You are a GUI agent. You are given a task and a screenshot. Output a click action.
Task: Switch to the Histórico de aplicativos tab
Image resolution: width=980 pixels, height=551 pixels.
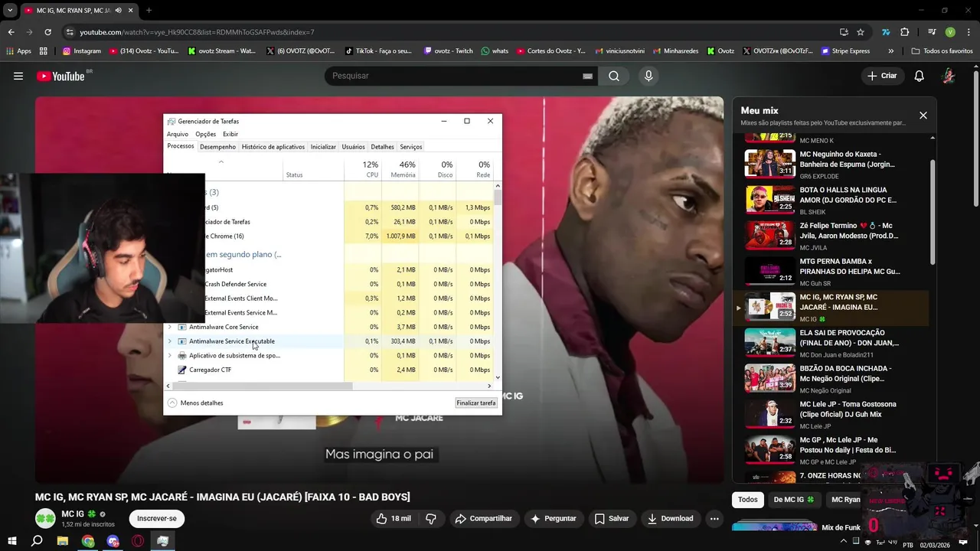point(273,147)
